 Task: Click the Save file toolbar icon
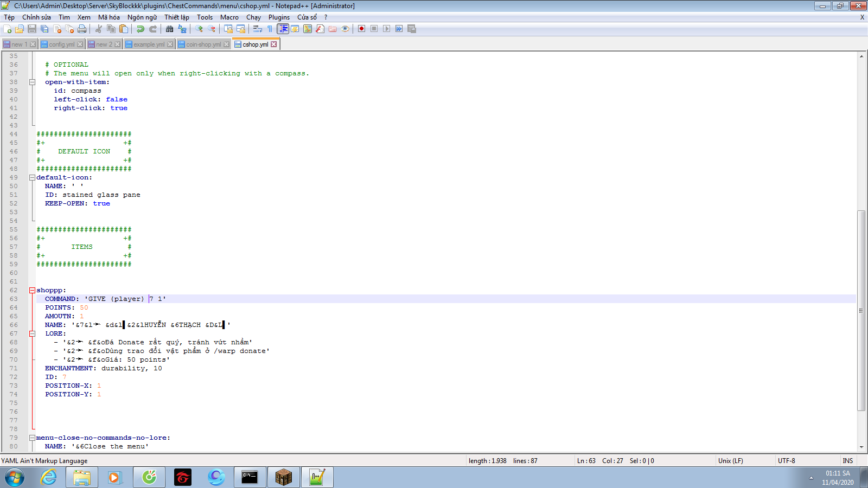(32, 29)
